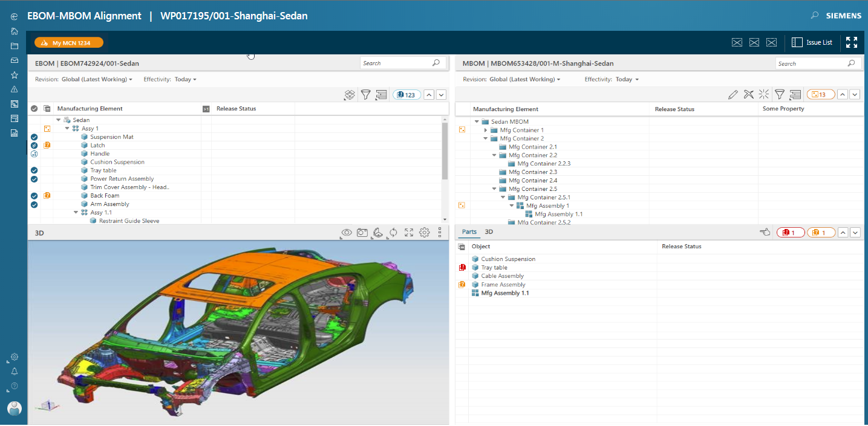868x426 pixels.
Task: Click the scissors cut icon in MBOM toolbar
Action: coord(748,94)
